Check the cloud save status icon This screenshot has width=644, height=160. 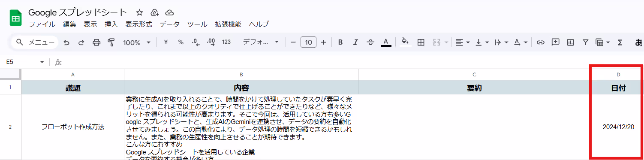pyautogui.click(x=170, y=12)
